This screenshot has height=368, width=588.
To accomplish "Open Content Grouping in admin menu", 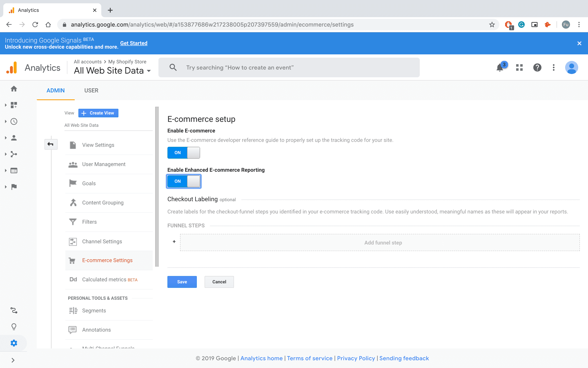I will [109, 203].
